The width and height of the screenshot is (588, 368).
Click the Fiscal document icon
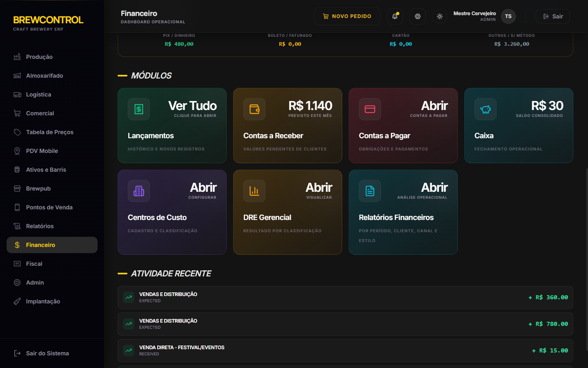point(17,264)
